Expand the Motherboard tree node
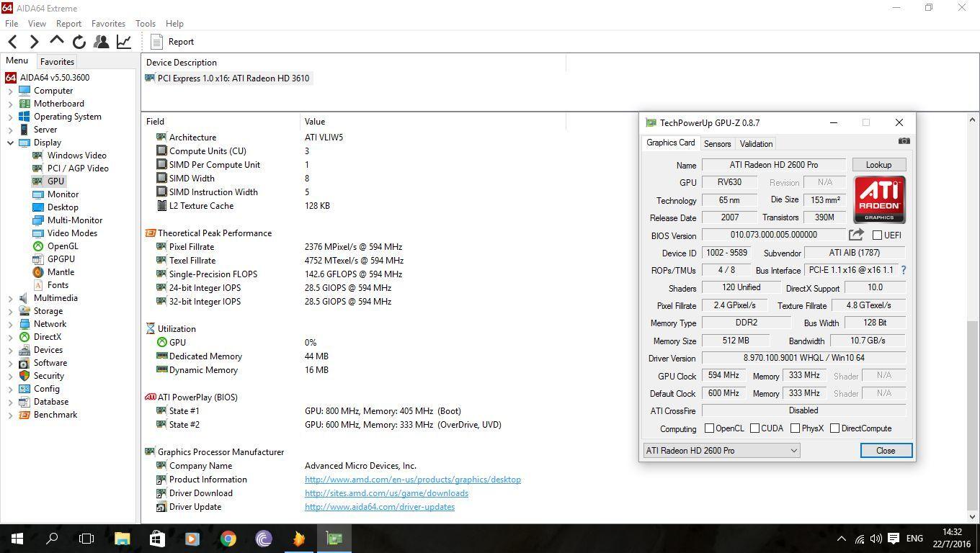The width and height of the screenshot is (980, 553). coord(11,104)
